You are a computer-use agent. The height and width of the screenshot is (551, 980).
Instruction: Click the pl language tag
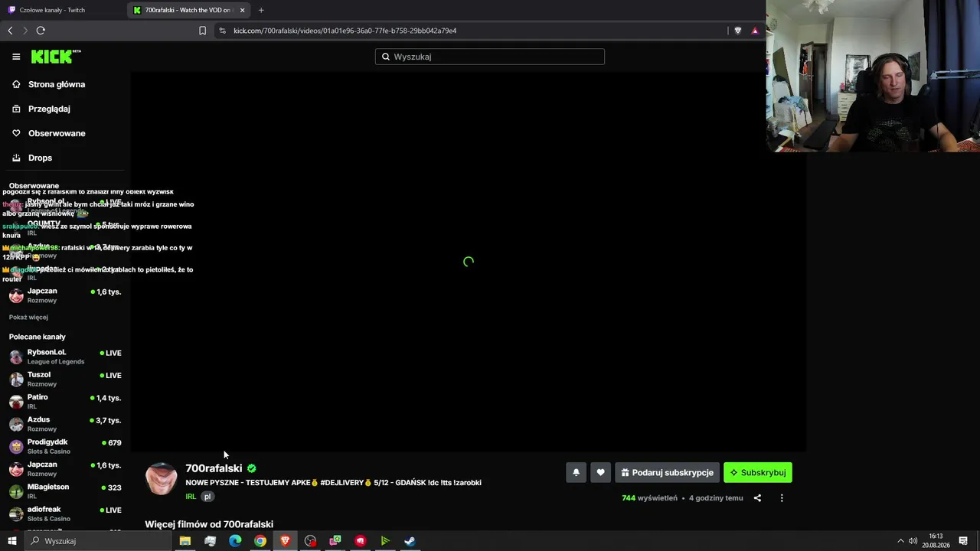[x=207, y=497]
